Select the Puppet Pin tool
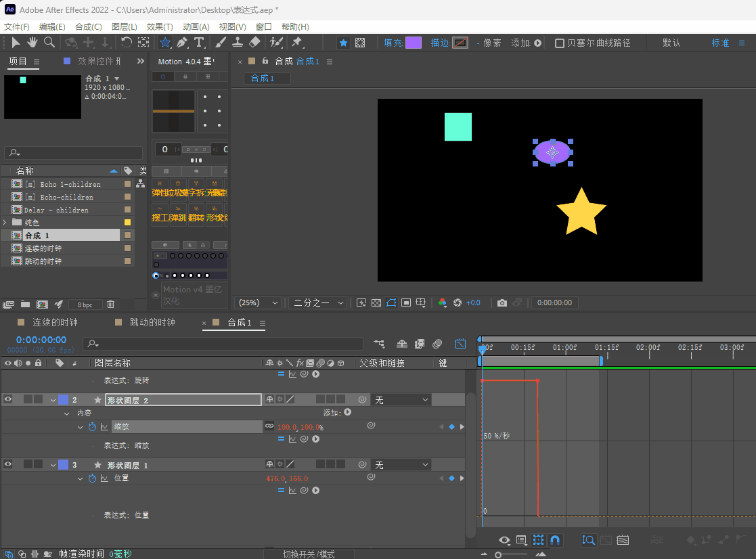756x559 pixels. pos(296,43)
